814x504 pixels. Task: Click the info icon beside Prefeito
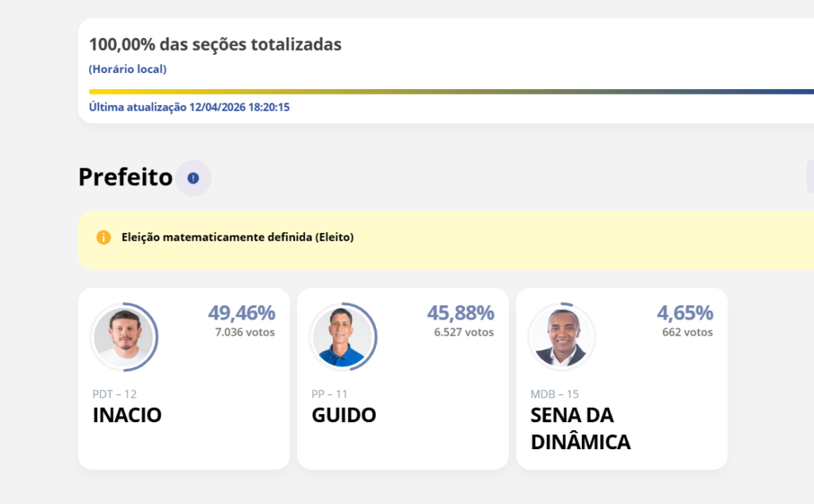[x=193, y=178]
